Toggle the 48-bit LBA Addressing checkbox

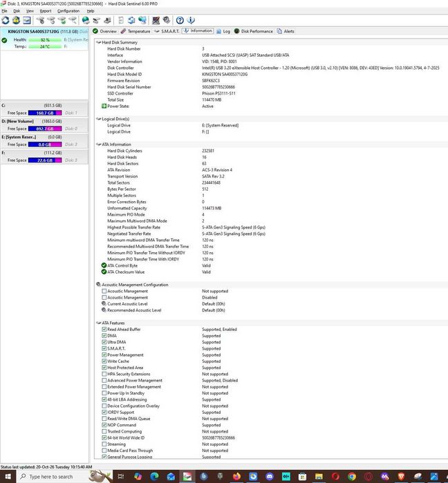pyautogui.click(x=104, y=399)
